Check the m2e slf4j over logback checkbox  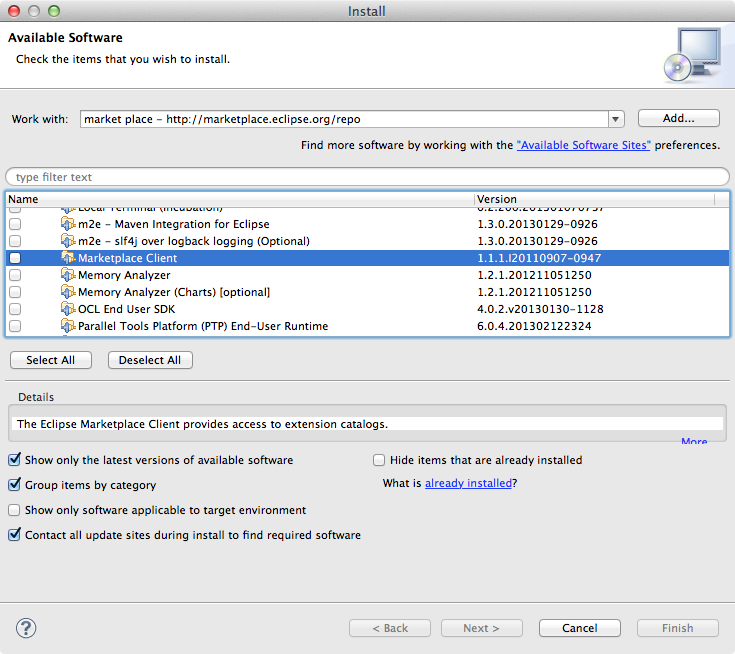click(x=15, y=241)
